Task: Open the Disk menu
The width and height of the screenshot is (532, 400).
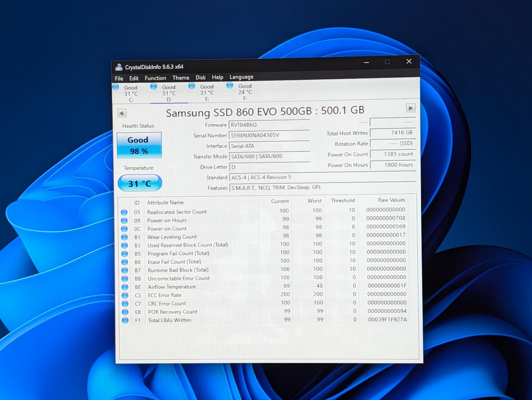Action: (x=200, y=77)
